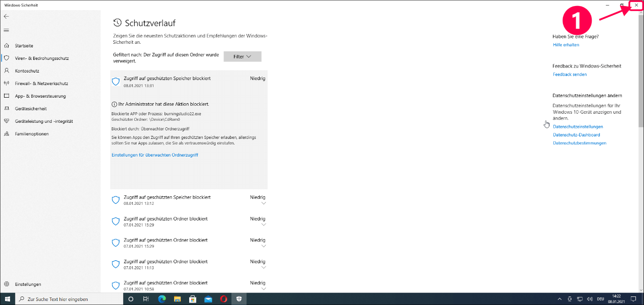
Task: Open Cortana circle on taskbar
Action: pyautogui.click(x=131, y=299)
